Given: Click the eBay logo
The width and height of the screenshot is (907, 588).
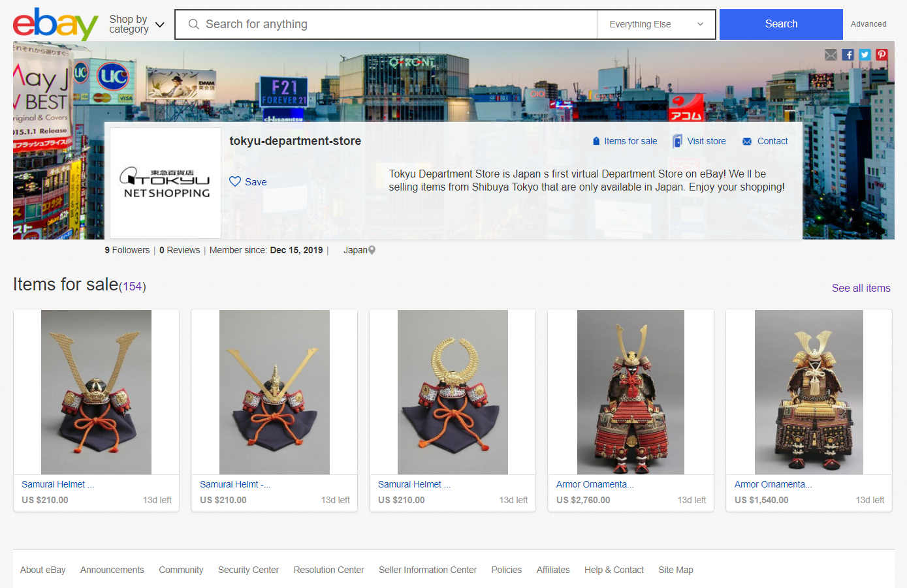Looking at the screenshot, I should [x=56, y=24].
